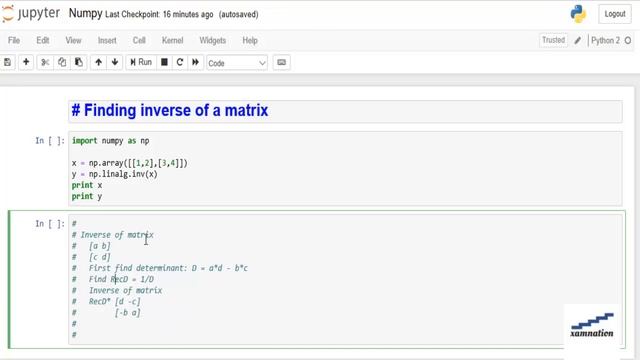Click the Last Checkpoint text

pyautogui.click(x=159, y=14)
